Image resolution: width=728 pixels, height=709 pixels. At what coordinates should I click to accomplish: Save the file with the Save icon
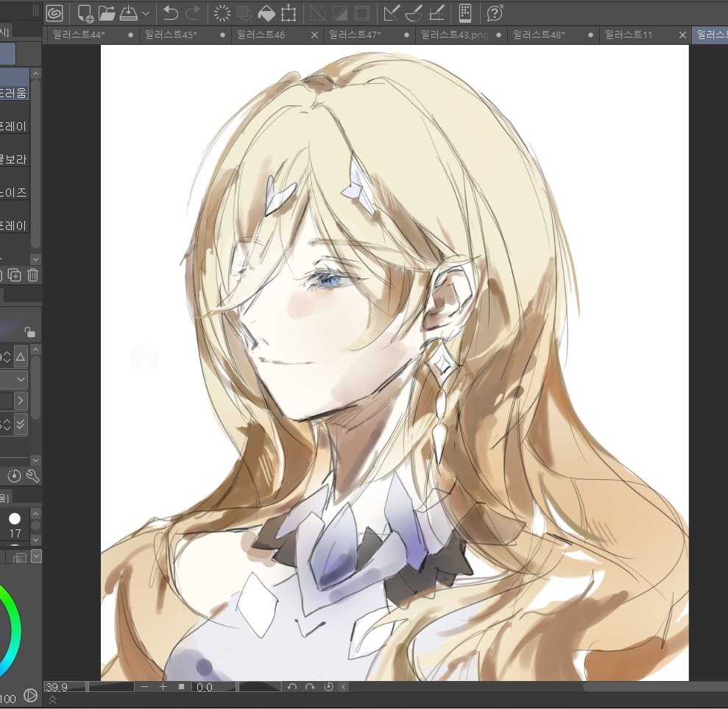point(129,13)
